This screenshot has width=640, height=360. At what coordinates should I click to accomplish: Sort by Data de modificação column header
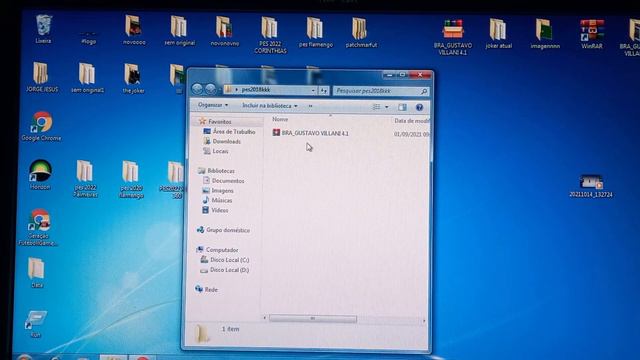(x=411, y=121)
